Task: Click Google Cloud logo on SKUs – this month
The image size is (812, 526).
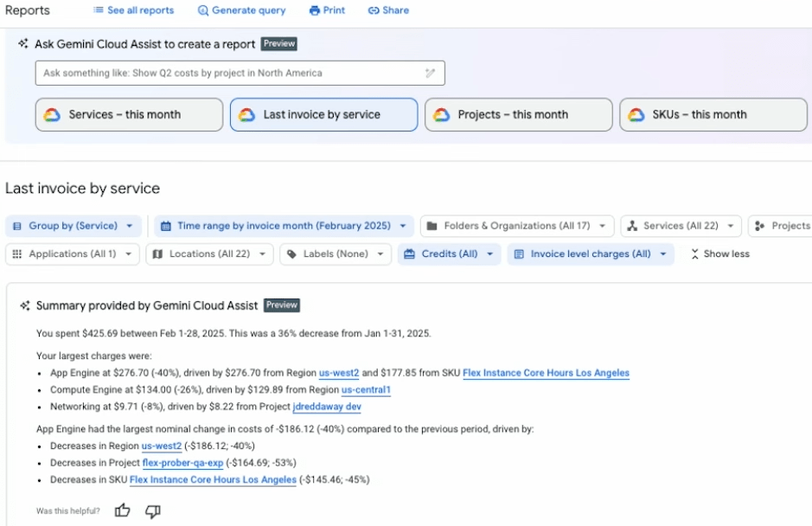Action: [x=636, y=114]
